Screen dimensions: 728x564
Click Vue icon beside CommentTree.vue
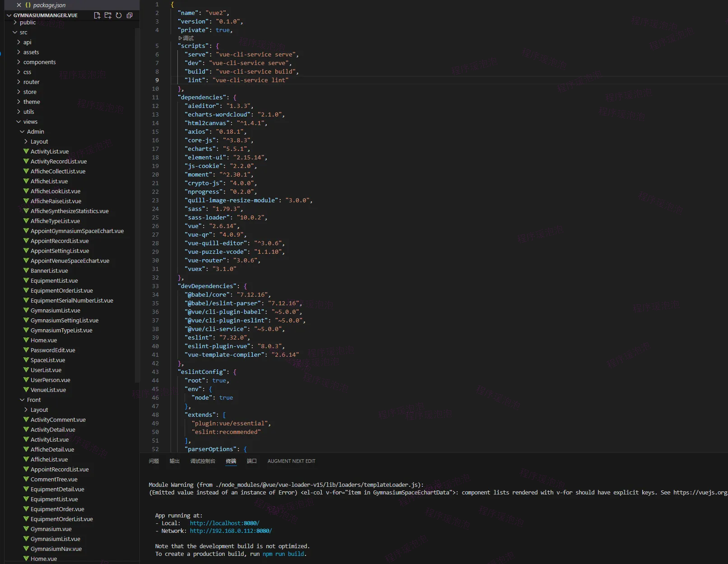[x=26, y=479]
